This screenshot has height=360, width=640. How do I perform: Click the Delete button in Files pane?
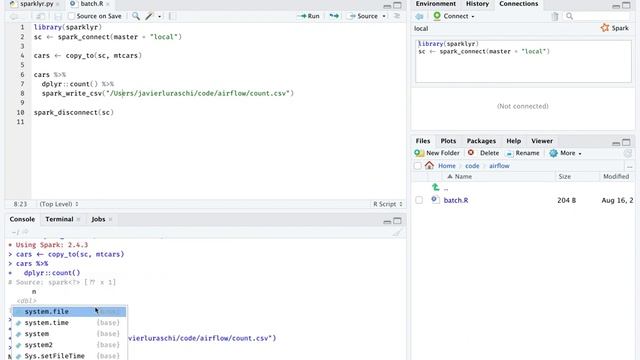[484, 153]
